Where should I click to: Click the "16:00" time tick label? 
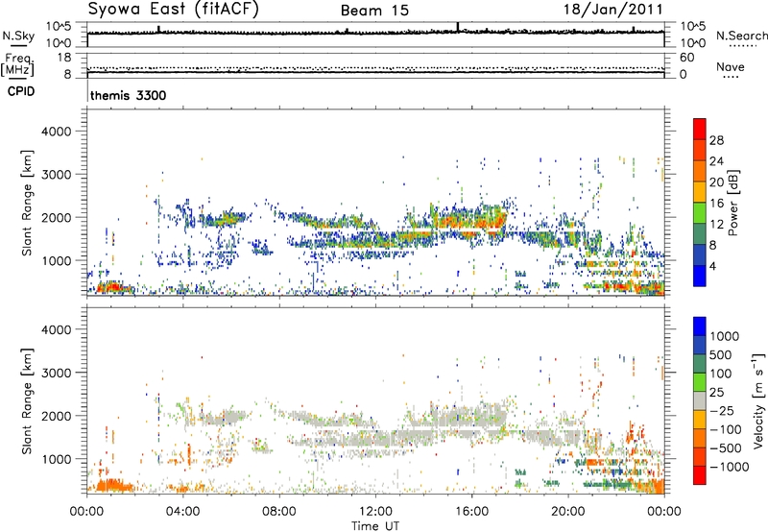coord(471,512)
